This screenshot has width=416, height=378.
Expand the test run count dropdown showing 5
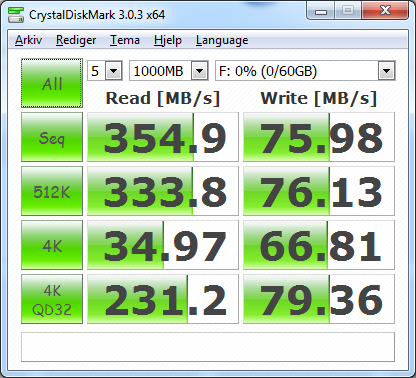tap(114, 71)
